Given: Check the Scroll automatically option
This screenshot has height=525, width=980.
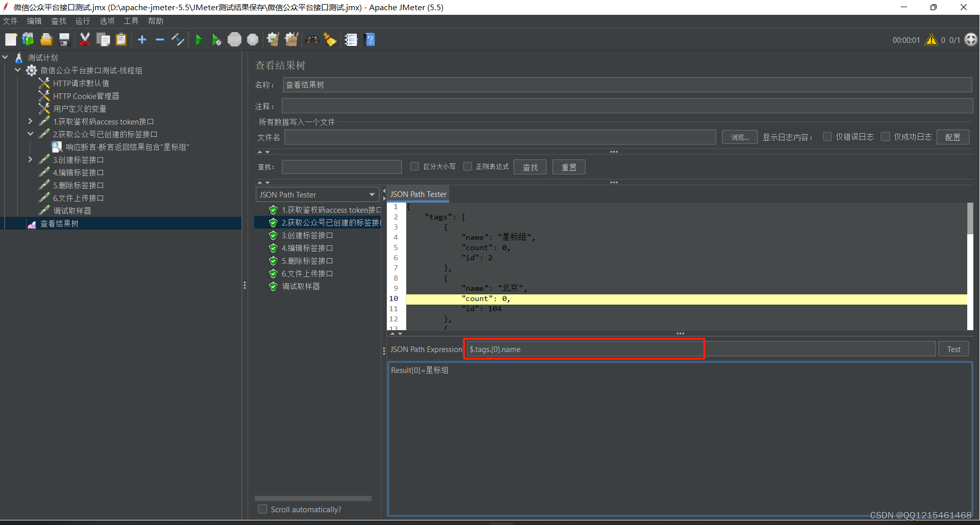Looking at the screenshot, I should coord(263,509).
